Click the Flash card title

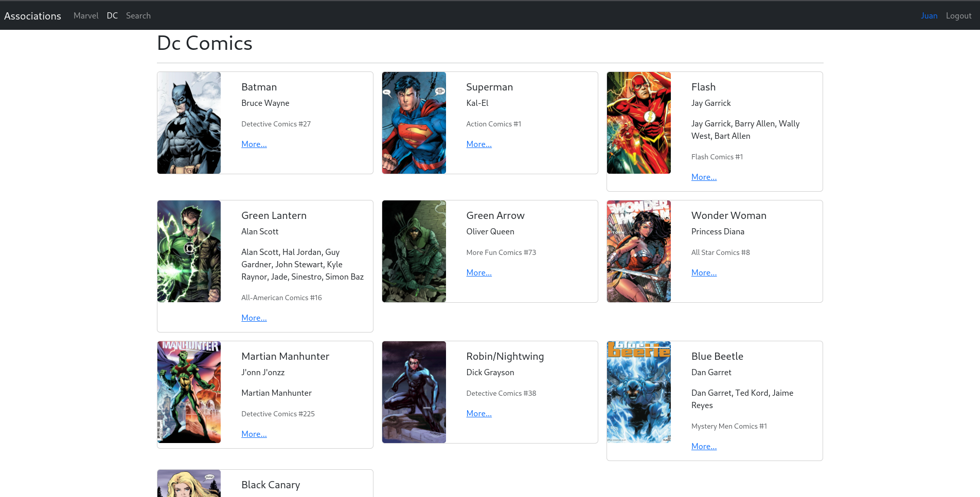click(703, 87)
